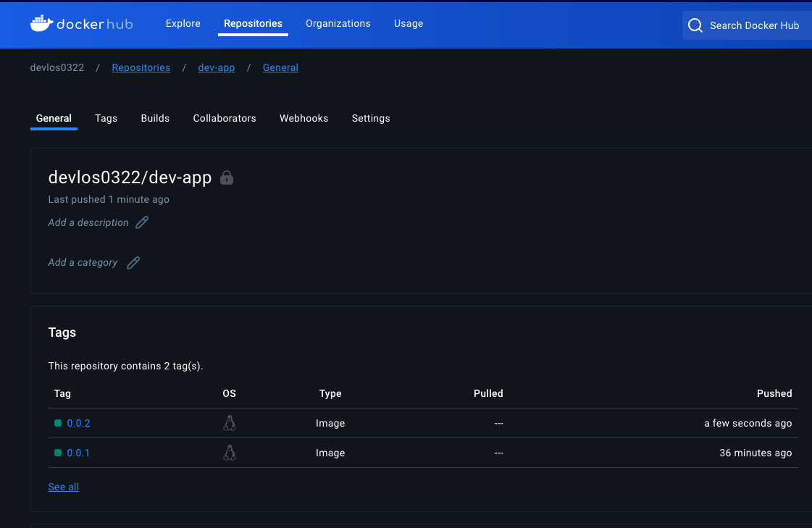This screenshot has height=528, width=812.
Task: Click the pencil icon beside Add a description
Action: click(x=142, y=222)
